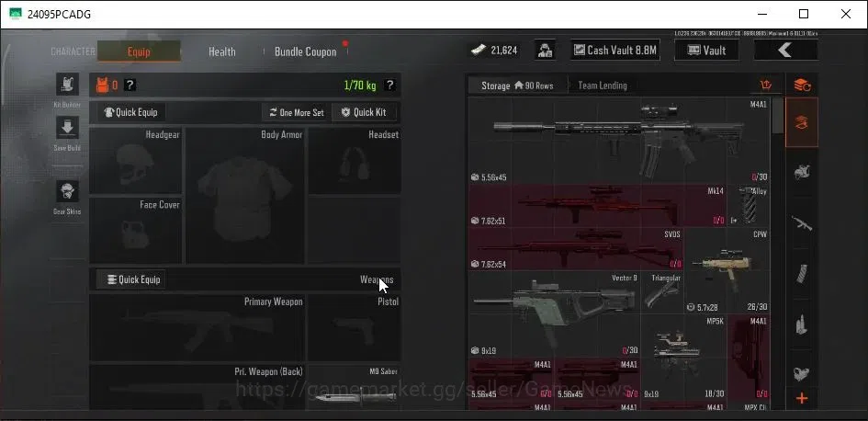Filter storage by magazine icon
868x421 pixels.
point(802,273)
